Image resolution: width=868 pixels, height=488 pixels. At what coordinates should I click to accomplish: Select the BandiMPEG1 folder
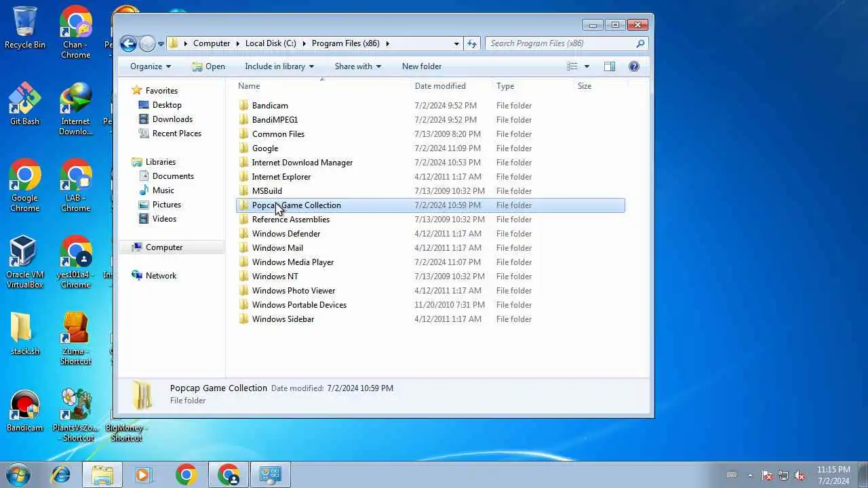pyautogui.click(x=275, y=120)
